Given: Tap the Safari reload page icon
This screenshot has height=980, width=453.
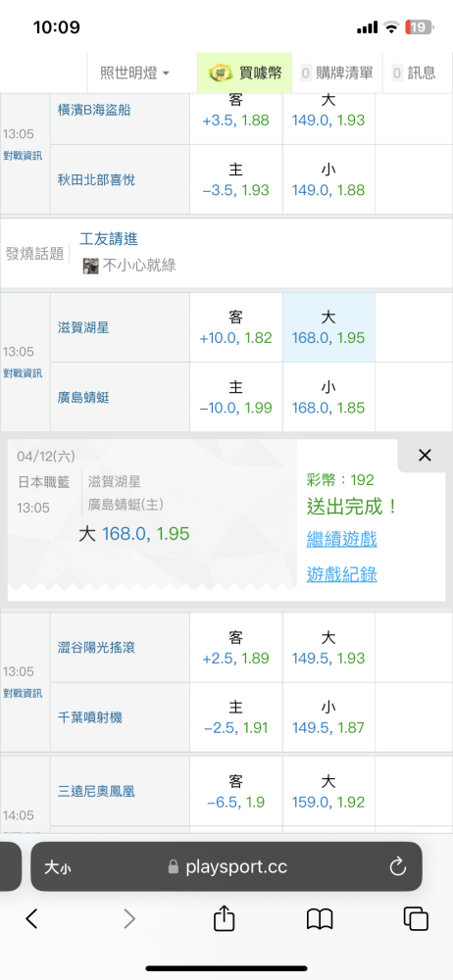Looking at the screenshot, I should [x=397, y=867].
